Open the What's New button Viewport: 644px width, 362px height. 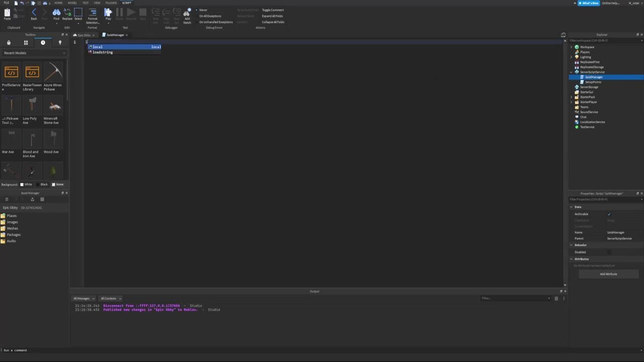[x=589, y=3]
